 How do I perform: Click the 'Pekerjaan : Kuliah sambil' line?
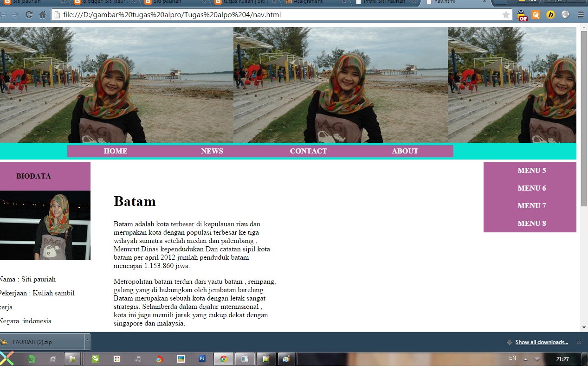37,294
